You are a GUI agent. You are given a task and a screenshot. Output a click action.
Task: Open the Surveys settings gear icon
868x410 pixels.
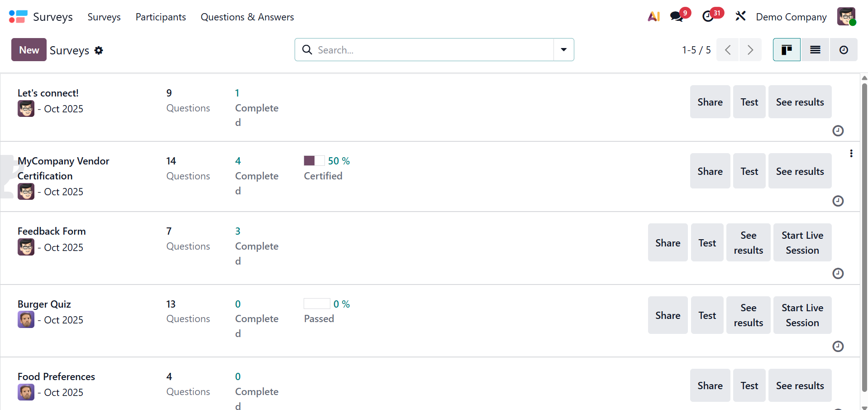coord(99,50)
